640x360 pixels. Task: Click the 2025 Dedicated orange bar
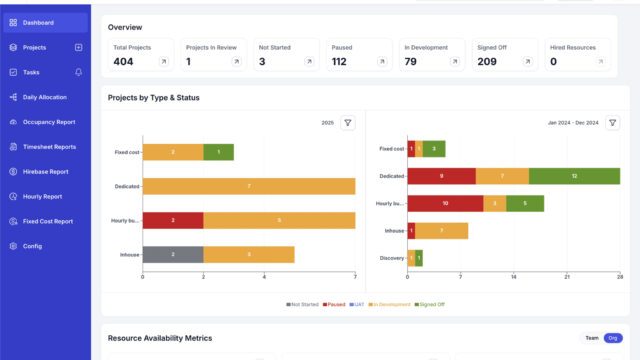point(249,186)
